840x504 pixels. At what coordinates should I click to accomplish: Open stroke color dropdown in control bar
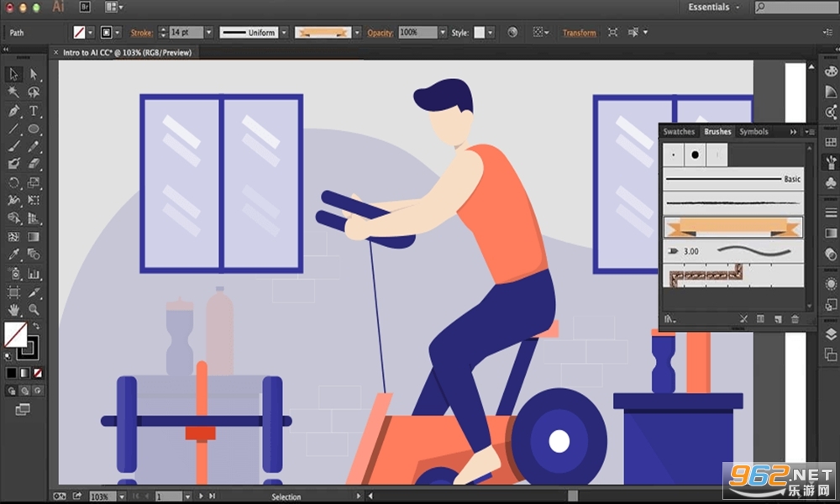pos(118,33)
